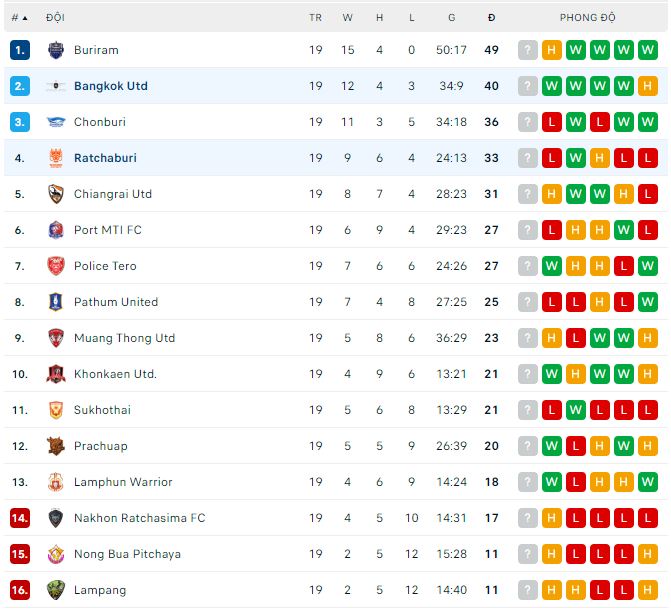This screenshot has height=611, width=671.
Task: Click the Buriram team logo icon
Action: click(55, 50)
